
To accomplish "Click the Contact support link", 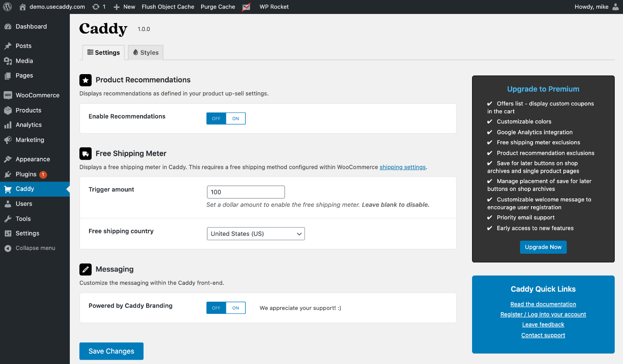I will point(543,335).
